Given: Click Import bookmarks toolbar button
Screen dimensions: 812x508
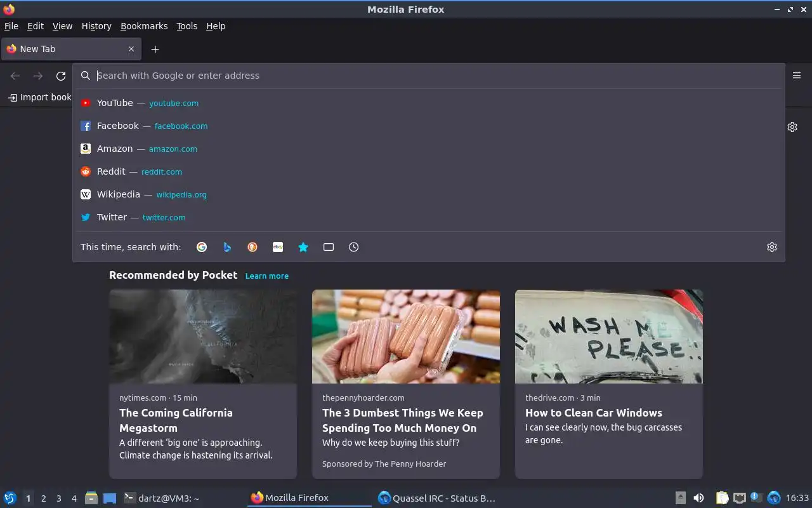Looking at the screenshot, I should tap(39, 97).
